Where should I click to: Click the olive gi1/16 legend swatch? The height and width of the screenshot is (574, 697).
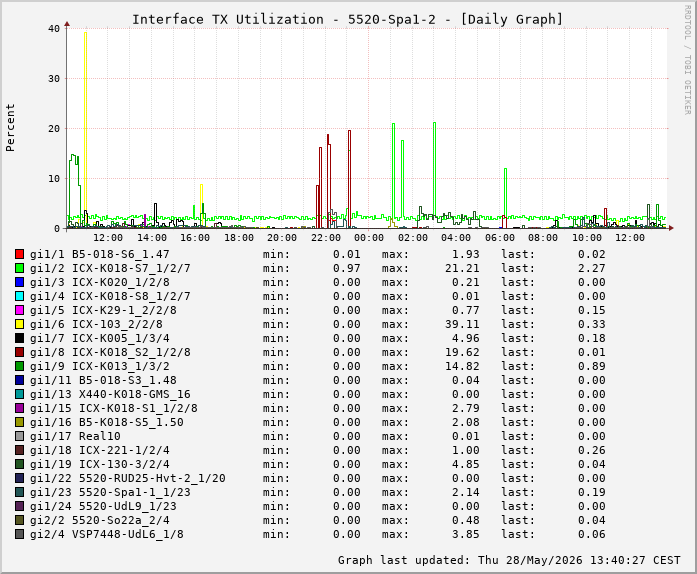[19, 422]
